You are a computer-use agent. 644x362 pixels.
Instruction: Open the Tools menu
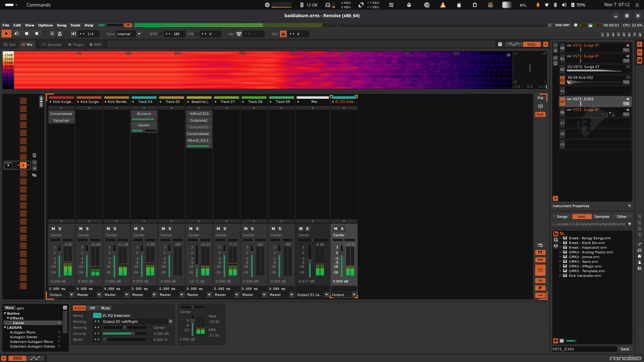click(75, 25)
